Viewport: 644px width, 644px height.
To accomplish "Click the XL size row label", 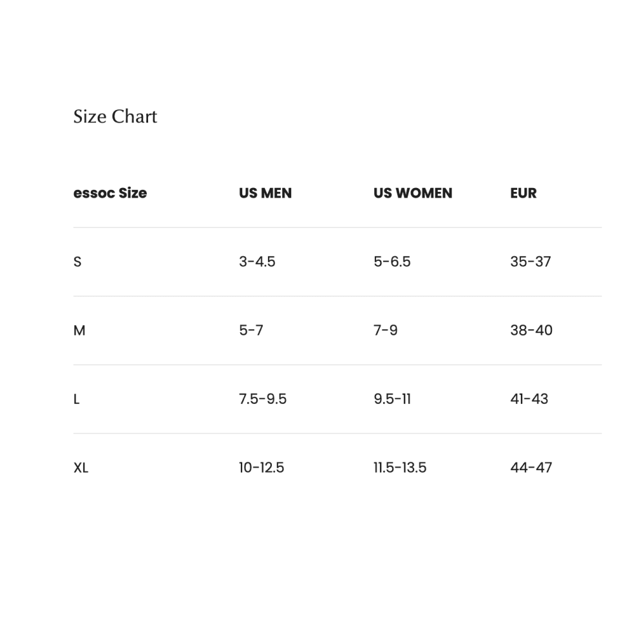I will click(80, 468).
